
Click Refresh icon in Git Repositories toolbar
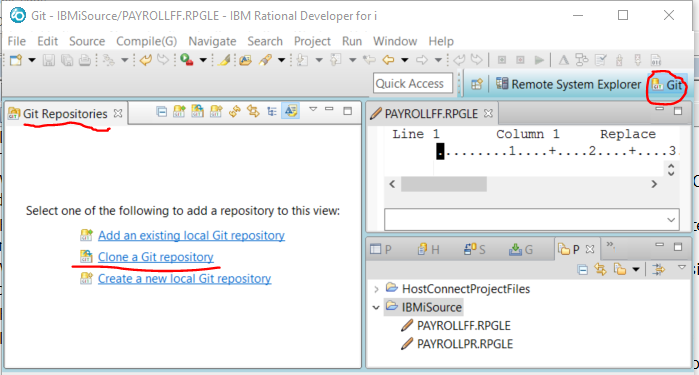[235, 111]
